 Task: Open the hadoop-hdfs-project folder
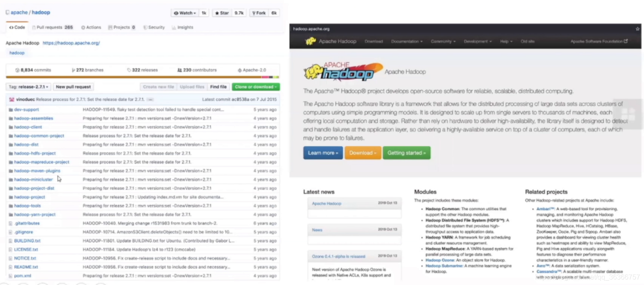[35, 153]
